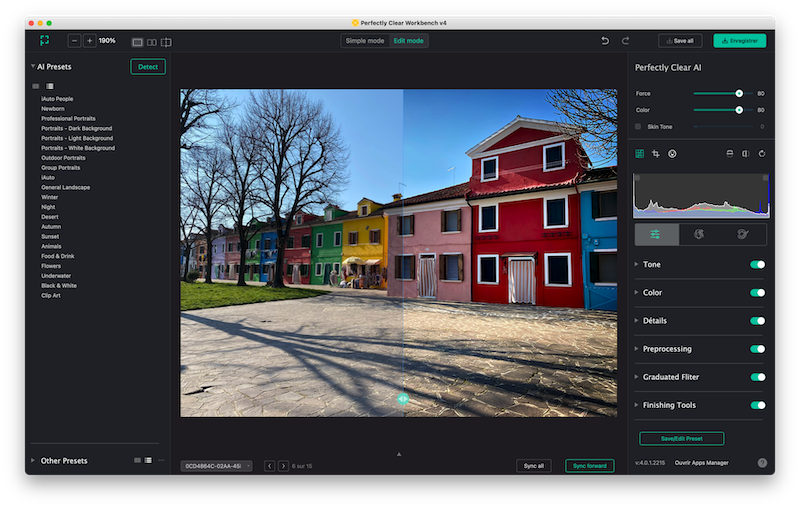This screenshot has height=508, width=800.
Task: Click the Detect button
Action: click(148, 67)
